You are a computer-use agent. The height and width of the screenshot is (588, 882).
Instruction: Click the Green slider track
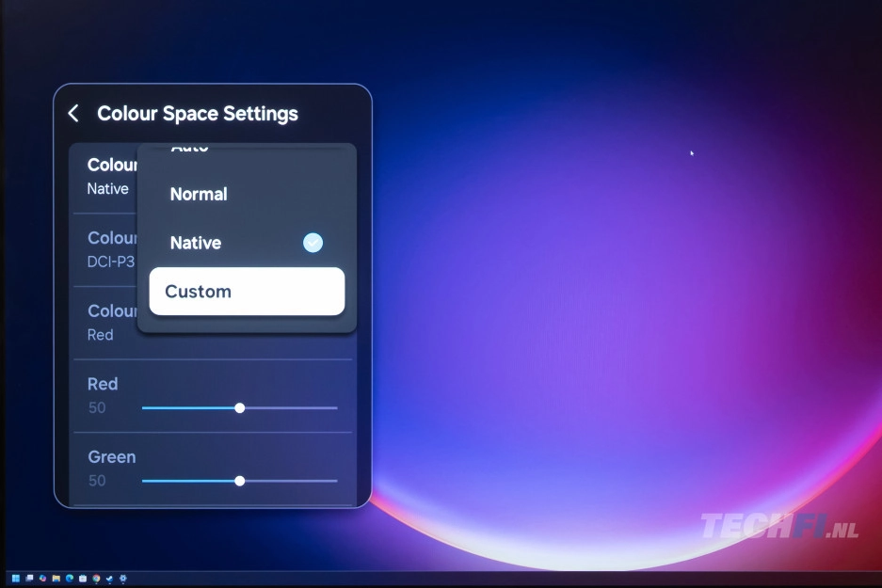(240, 481)
